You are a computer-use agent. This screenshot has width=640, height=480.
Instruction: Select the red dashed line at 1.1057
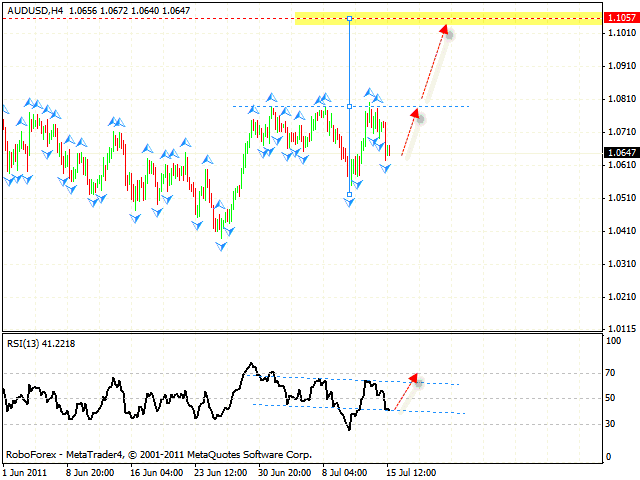click(150, 18)
